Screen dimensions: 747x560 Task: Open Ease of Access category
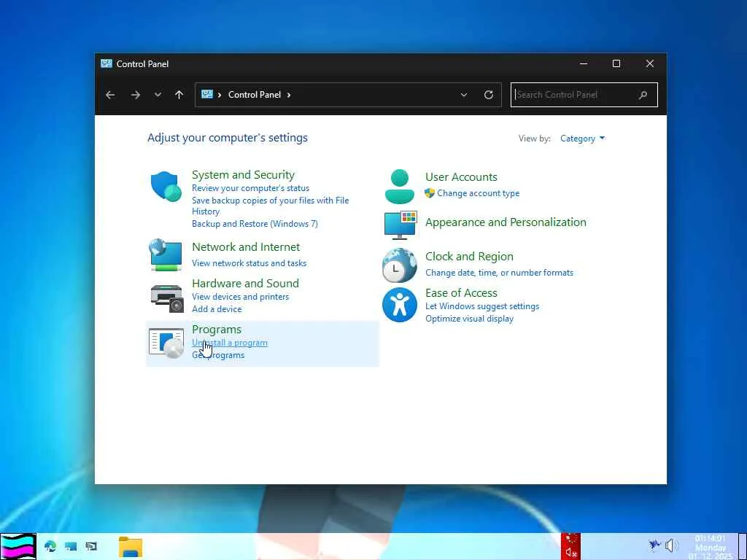(461, 293)
